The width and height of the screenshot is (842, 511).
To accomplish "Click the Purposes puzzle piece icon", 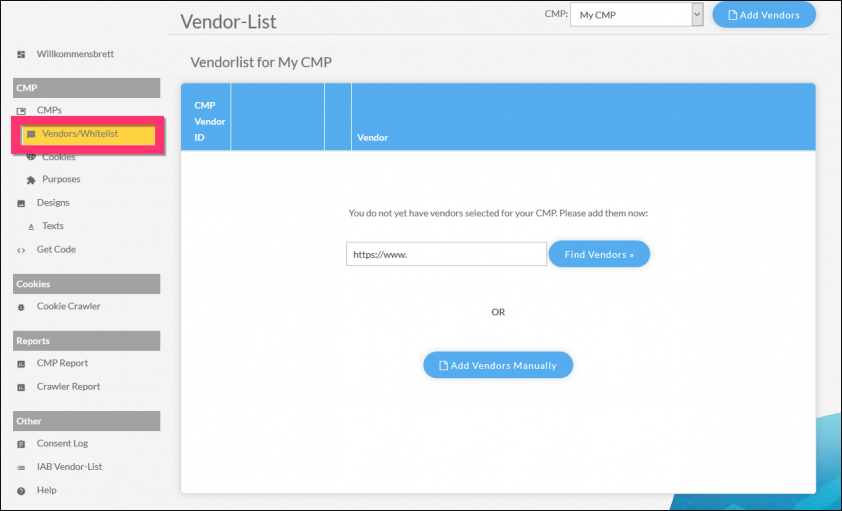I will click(31, 180).
